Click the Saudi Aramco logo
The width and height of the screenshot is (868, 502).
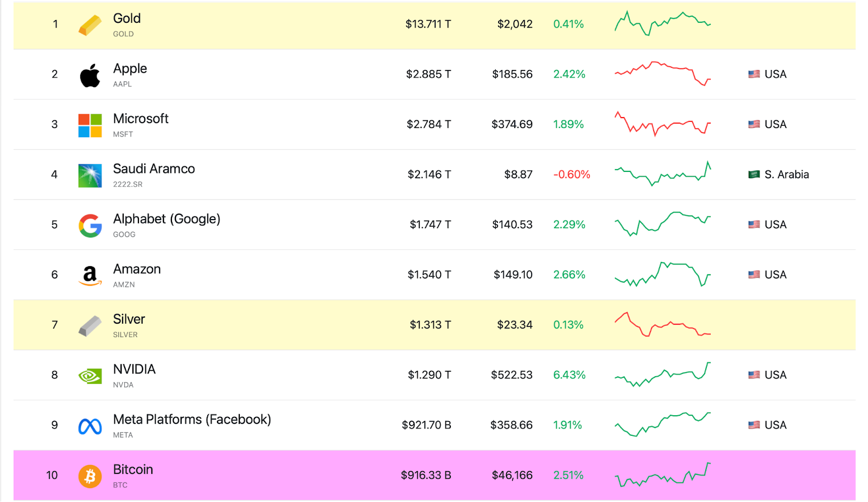90,176
